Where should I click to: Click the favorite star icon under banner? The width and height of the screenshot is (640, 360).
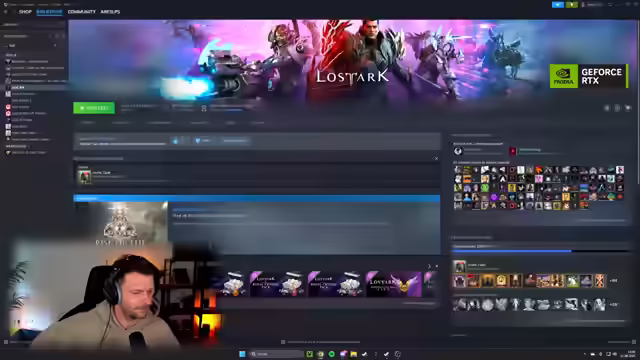pos(628,108)
